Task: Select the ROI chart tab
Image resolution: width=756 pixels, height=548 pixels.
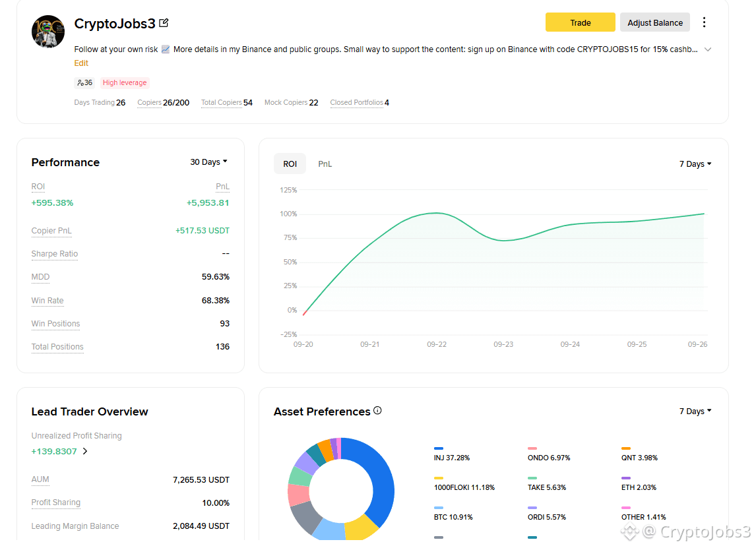Action: click(x=290, y=164)
